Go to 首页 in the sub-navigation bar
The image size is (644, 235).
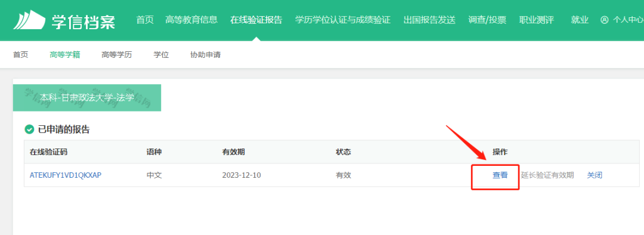tap(20, 55)
